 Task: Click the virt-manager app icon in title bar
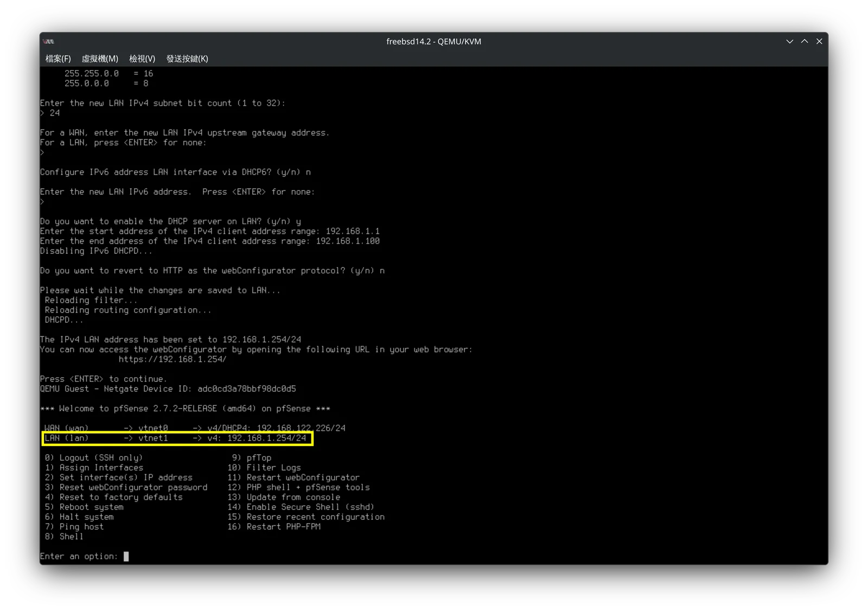[49, 41]
